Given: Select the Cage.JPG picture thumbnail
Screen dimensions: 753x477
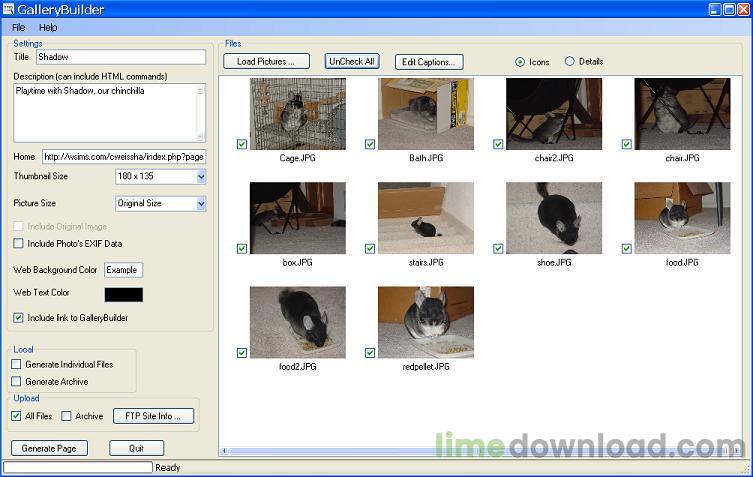Looking at the screenshot, I should tap(297, 114).
